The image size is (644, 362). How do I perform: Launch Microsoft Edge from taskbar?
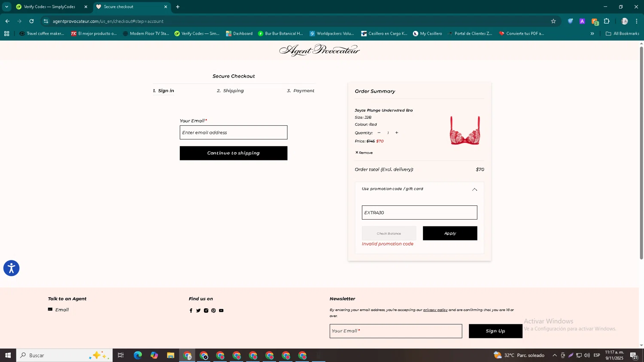coord(137,355)
